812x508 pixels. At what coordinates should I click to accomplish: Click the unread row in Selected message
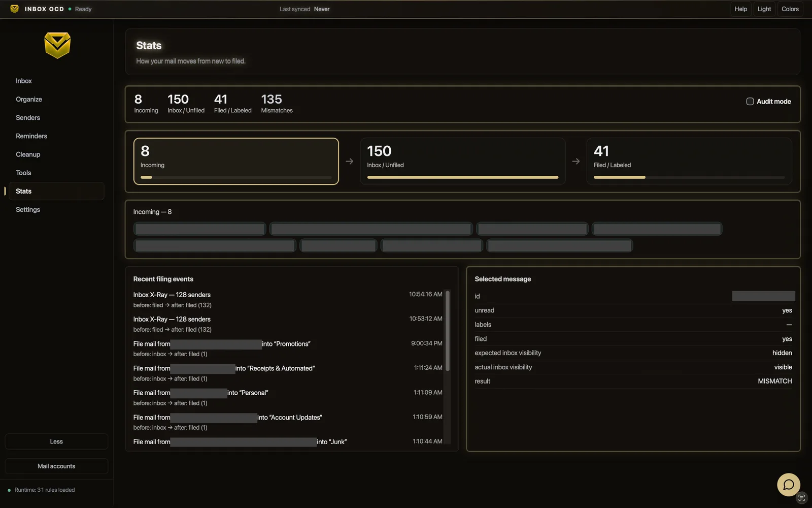[x=633, y=310]
